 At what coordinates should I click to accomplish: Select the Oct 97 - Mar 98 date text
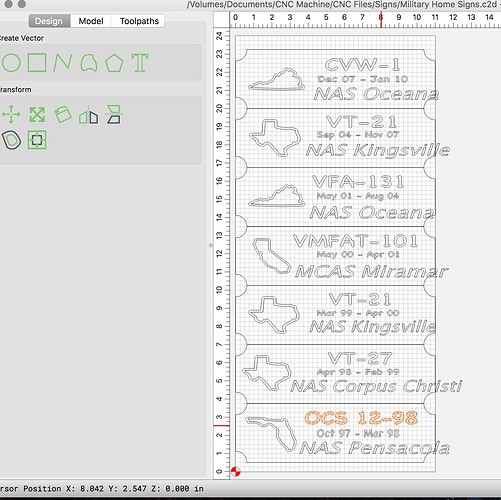tap(358, 433)
